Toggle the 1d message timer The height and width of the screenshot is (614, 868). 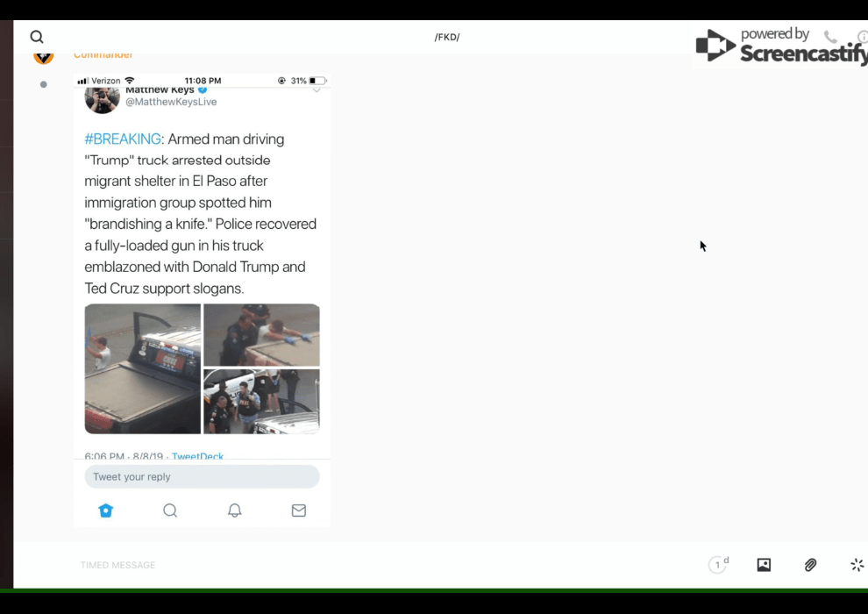pos(718,565)
